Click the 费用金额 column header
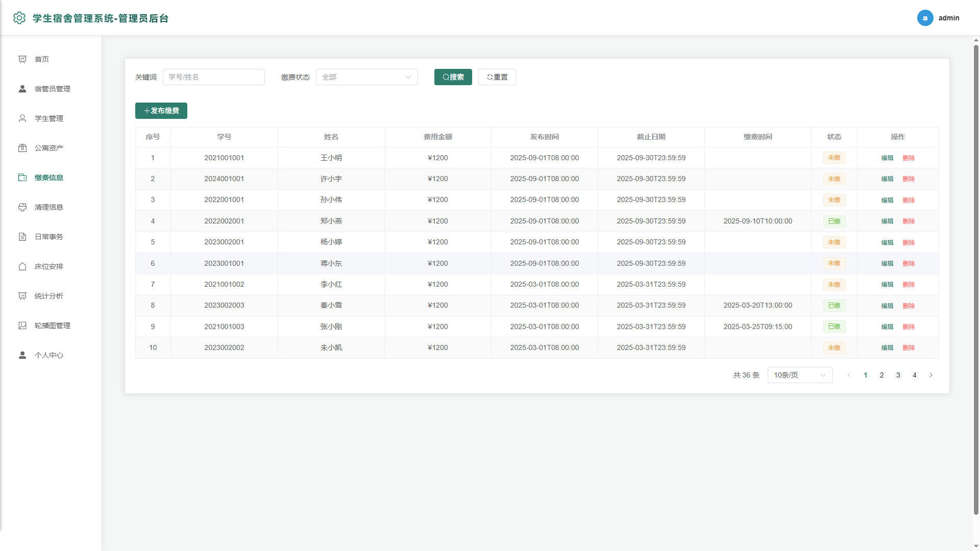The height and width of the screenshot is (551, 980). (x=438, y=137)
